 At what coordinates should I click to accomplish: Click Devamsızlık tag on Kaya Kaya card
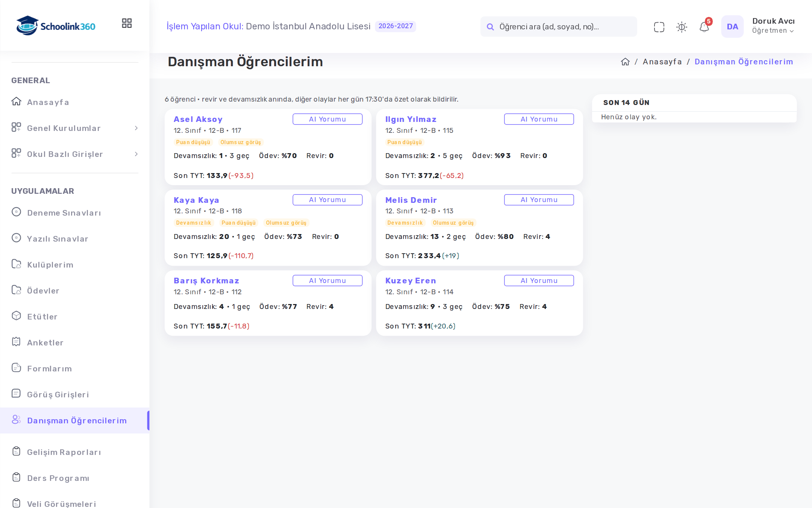point(194,223)
